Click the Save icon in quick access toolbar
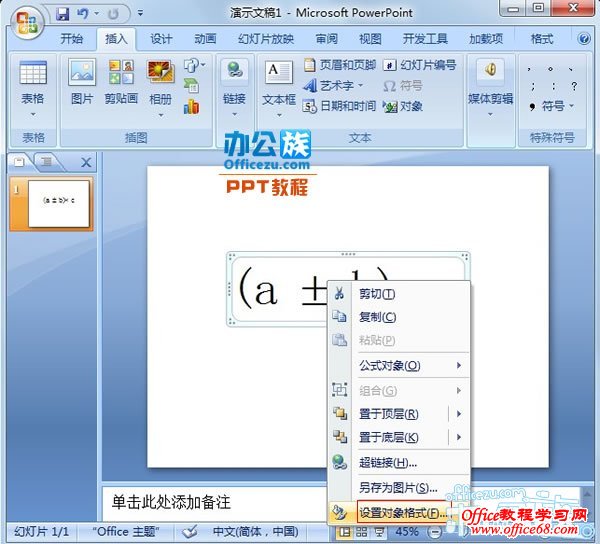 click(63, 14)
